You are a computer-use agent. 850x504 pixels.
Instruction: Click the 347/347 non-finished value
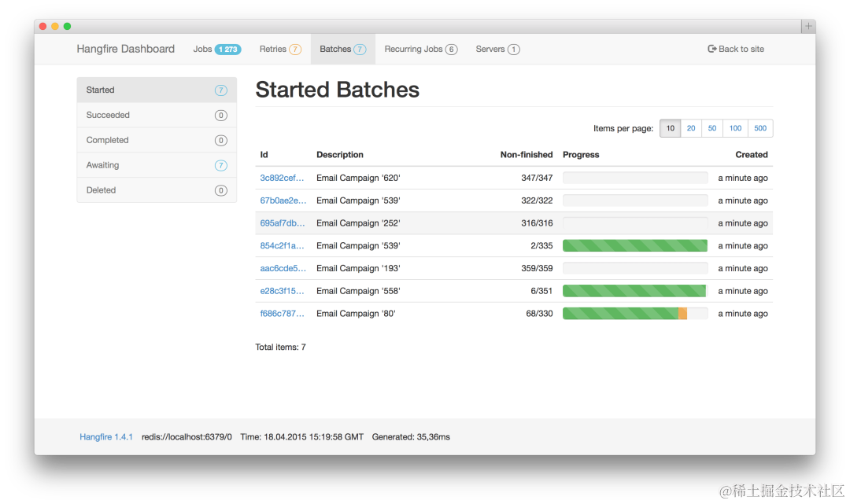pos(538,178)
